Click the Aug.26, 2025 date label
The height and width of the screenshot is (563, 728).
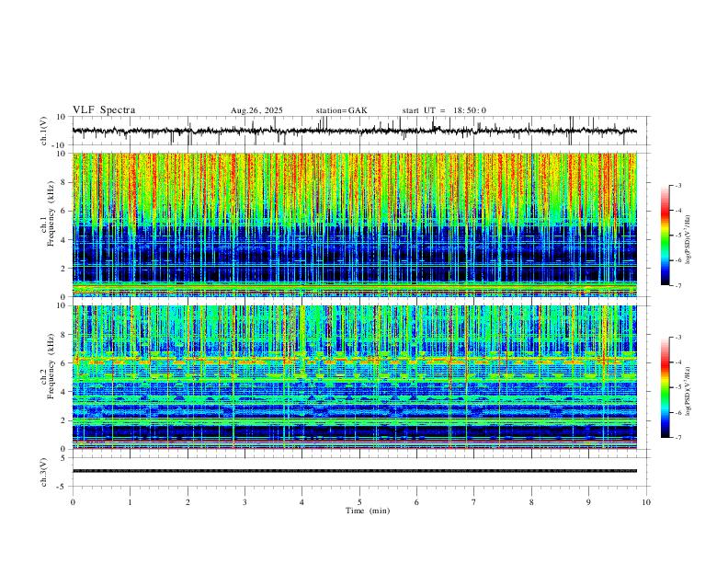(256, 110)
